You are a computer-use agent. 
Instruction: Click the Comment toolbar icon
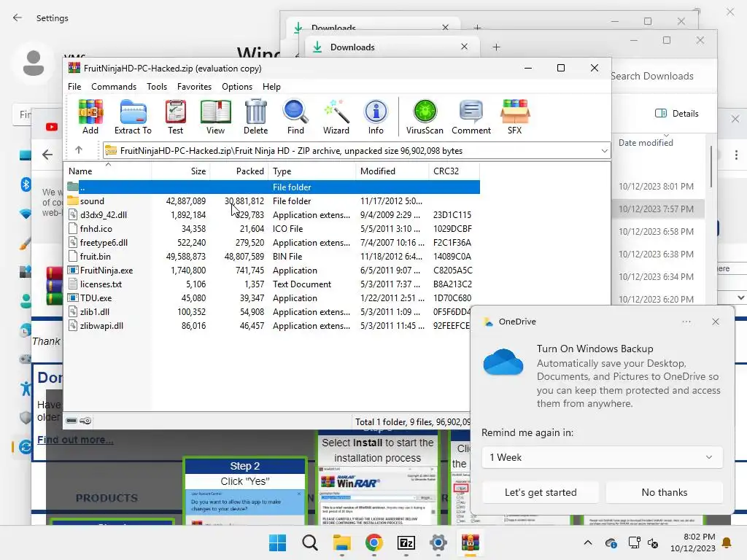[x=471, y=117]
